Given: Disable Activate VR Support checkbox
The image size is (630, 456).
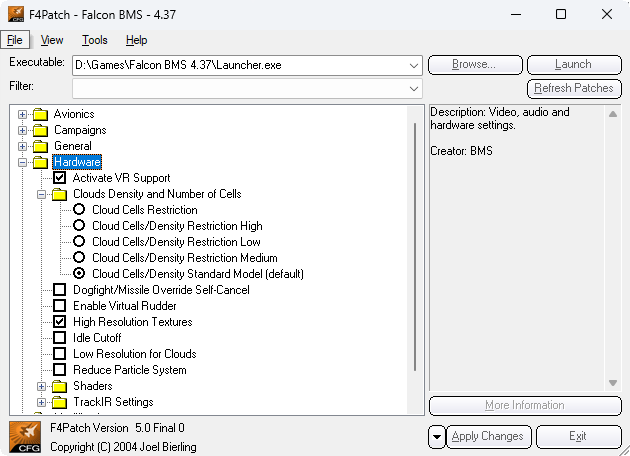Looking at the screenshot, I should click(x=60, y=178).
